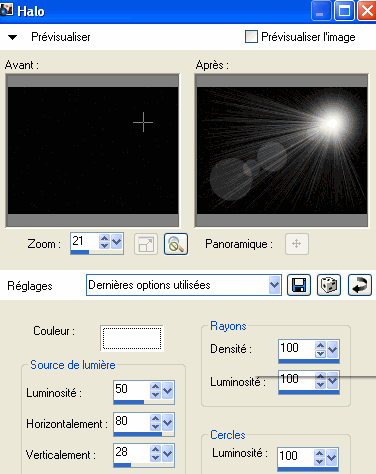The image size is (376, 474).
Task: Click the crosshair in the Avant preview
Action: [x=143, y=122]
